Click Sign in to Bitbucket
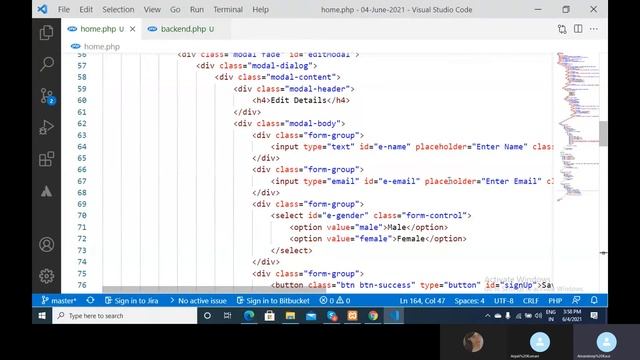The height and width of the screenshot is (360, 640). [273, 301]
